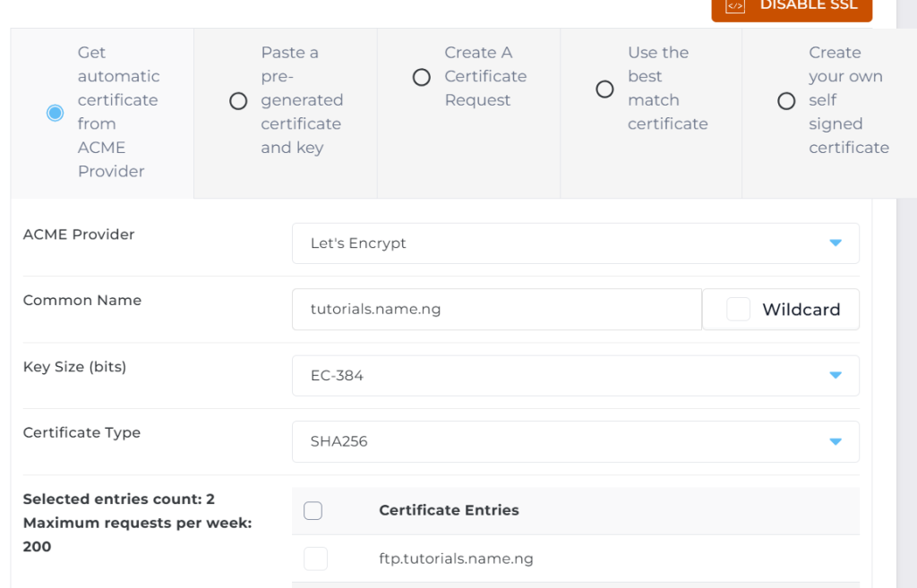Open the ACME Provider dropdown showing Let's Encrypt
This screenshot has height=588, width=917.
click(x=575, y=243)
